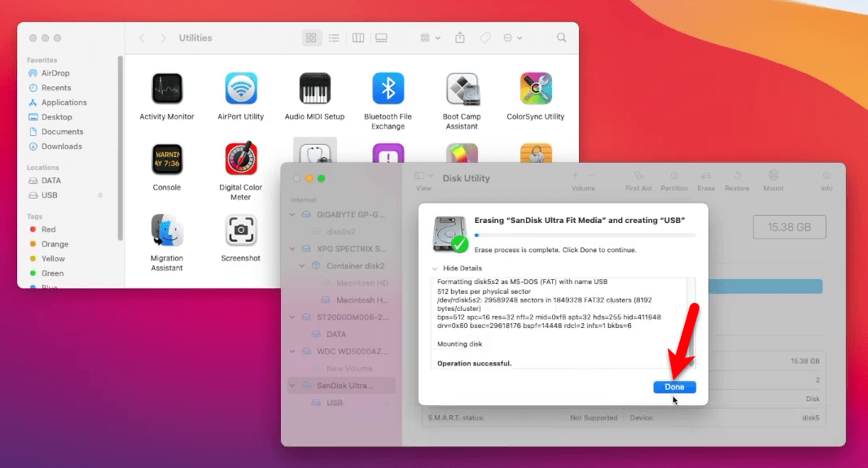Select DATA location in Finder sidebar
The height and width of the screenshot is (468, 868).
point(51,181)
